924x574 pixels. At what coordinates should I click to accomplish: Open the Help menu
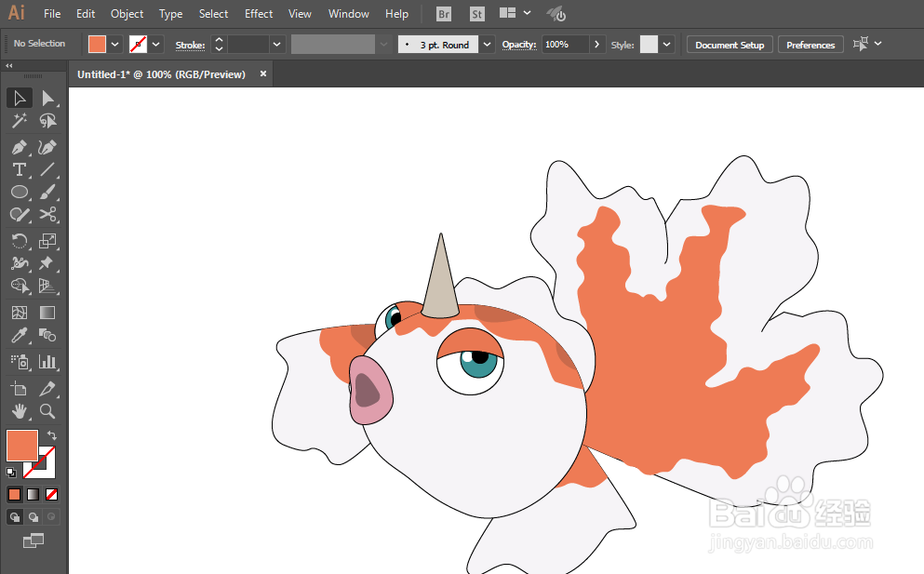(x=396, y=14)
